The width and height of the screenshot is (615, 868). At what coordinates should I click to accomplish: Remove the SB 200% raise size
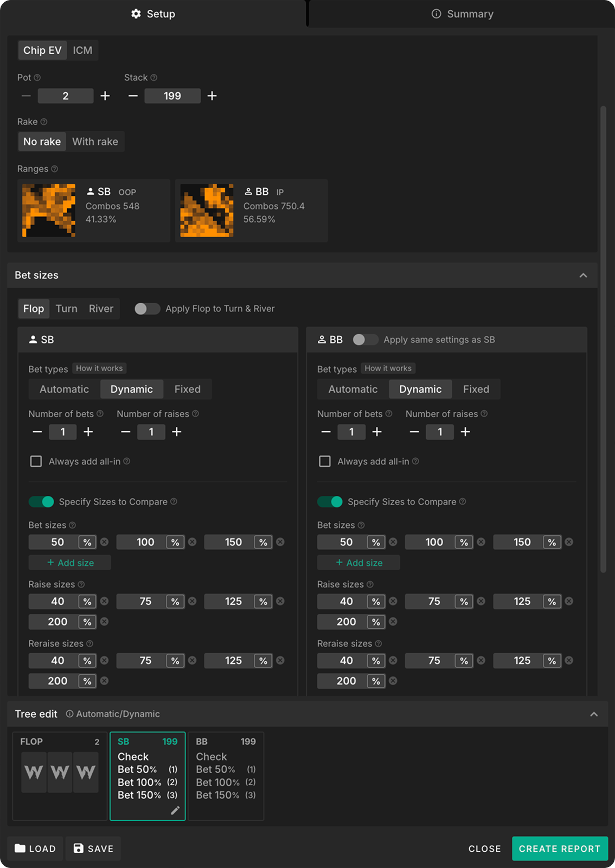click(104, 622)
